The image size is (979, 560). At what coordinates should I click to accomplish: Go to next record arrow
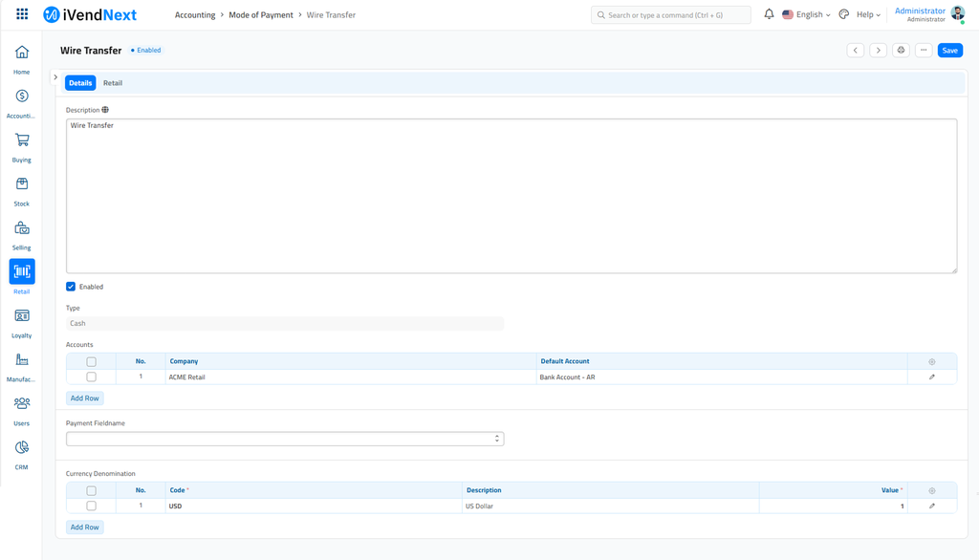tap(878, 51)
